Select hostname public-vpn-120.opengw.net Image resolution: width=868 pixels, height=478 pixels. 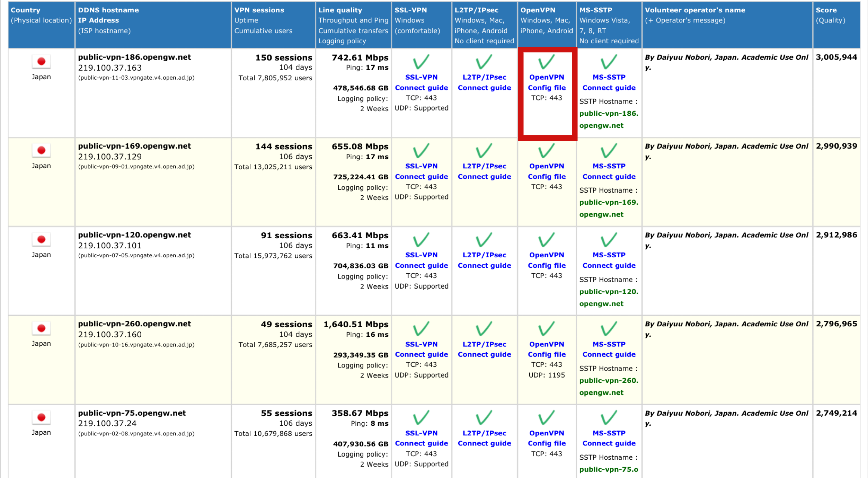click(134, 235)
